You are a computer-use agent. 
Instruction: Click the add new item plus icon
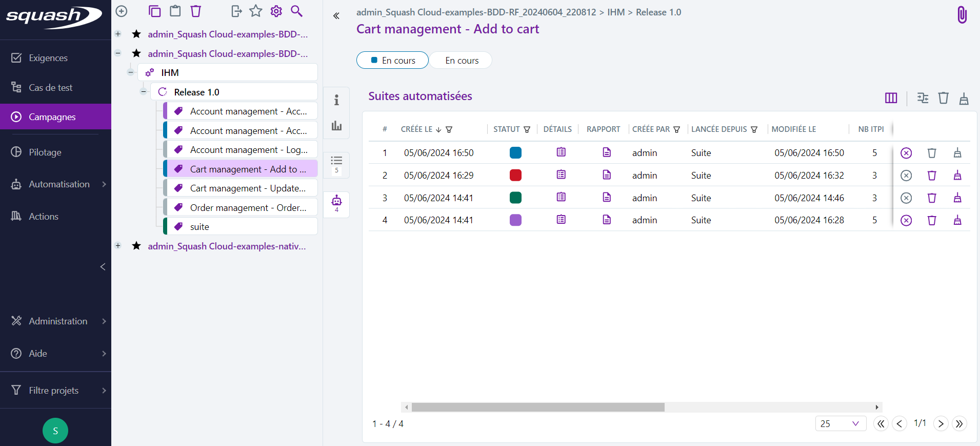[x=122, y=11]
